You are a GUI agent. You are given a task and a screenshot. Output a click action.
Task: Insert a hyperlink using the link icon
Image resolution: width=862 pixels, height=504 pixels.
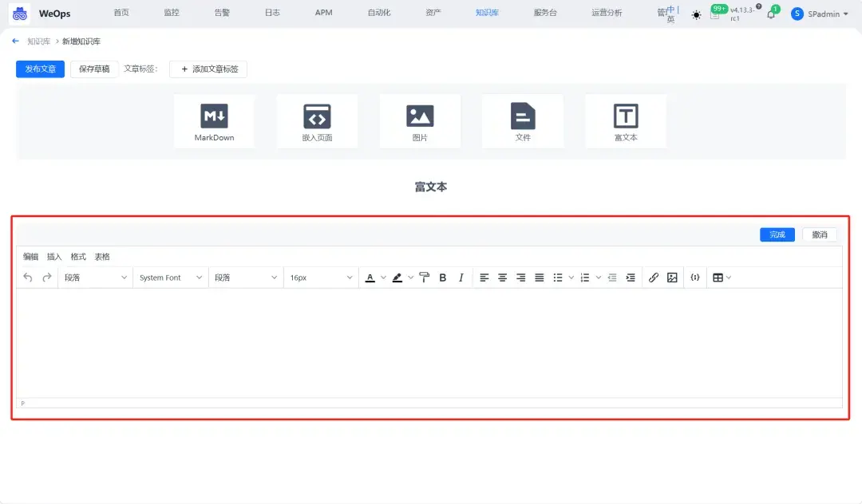[x=654, y=277]
